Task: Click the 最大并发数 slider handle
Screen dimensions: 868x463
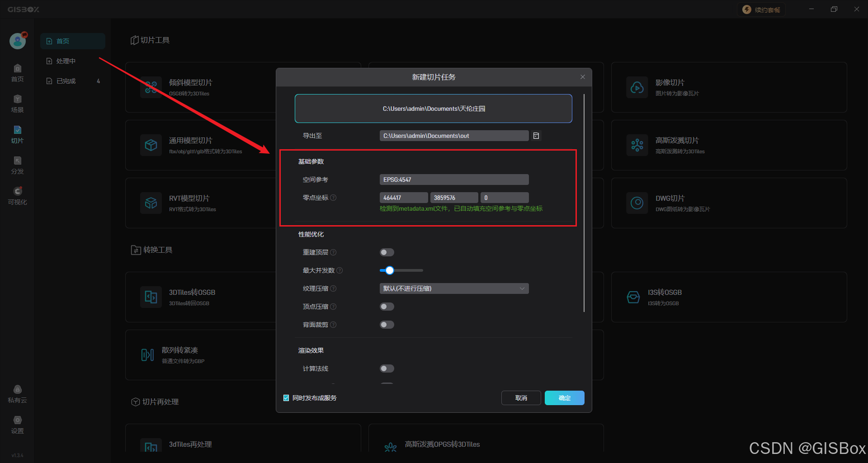Action: [390, 270]
